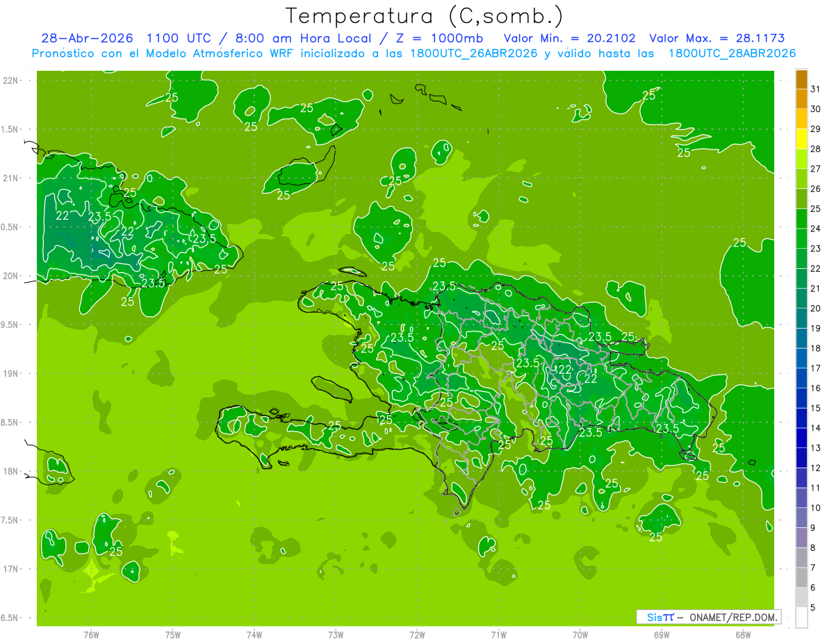Image resolution: width=834 pixels, height=644 pixels.
Task: Click the 18N latitude axis label
Action: coord(12,471)
